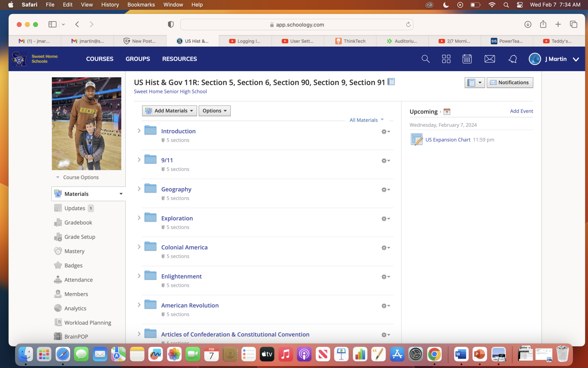Open the notifications bell icon
The width and height of the screenshot is (588, 368).
tap(512, 59)
